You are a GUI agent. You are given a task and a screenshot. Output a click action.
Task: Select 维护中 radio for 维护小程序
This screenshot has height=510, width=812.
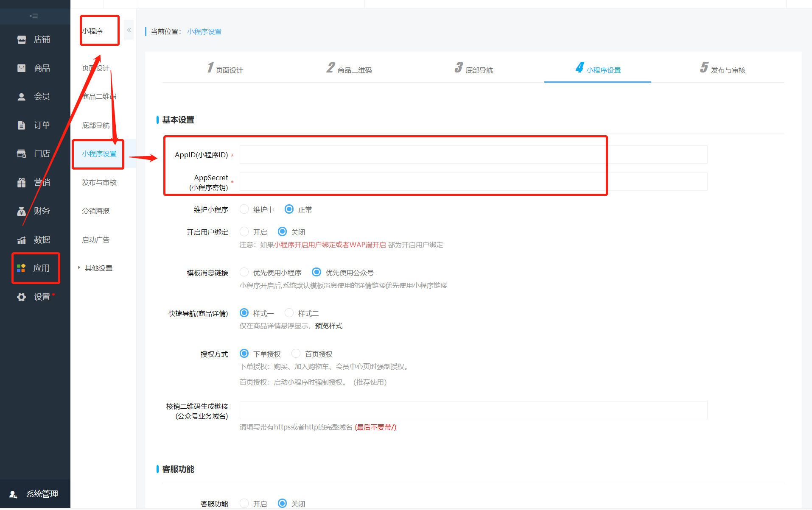click(244, 209)
